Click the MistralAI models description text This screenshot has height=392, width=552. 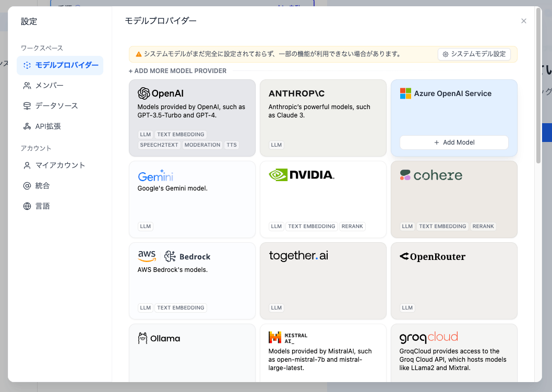tap(320, 359)
